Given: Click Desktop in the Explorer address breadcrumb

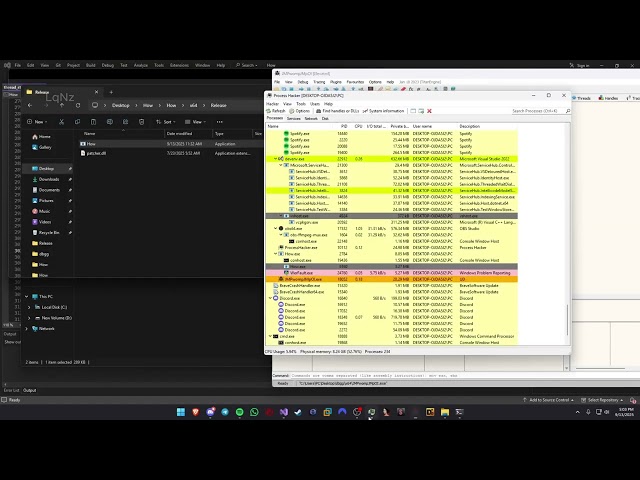Looking at the screenshot, I should (x=120, y=105).
